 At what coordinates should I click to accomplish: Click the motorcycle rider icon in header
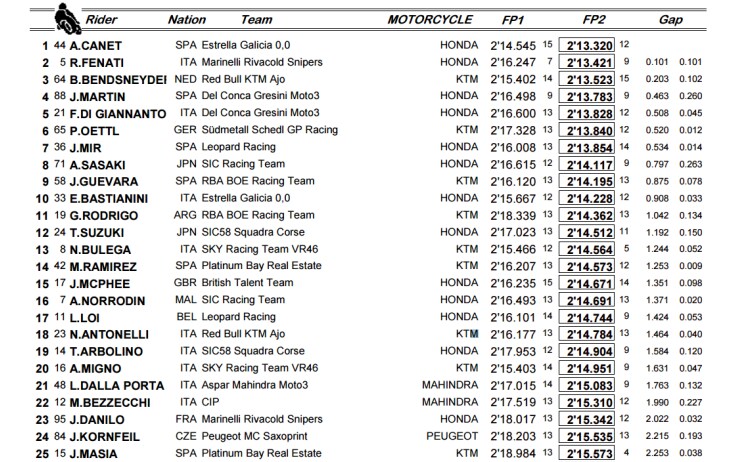coord(67,19)
